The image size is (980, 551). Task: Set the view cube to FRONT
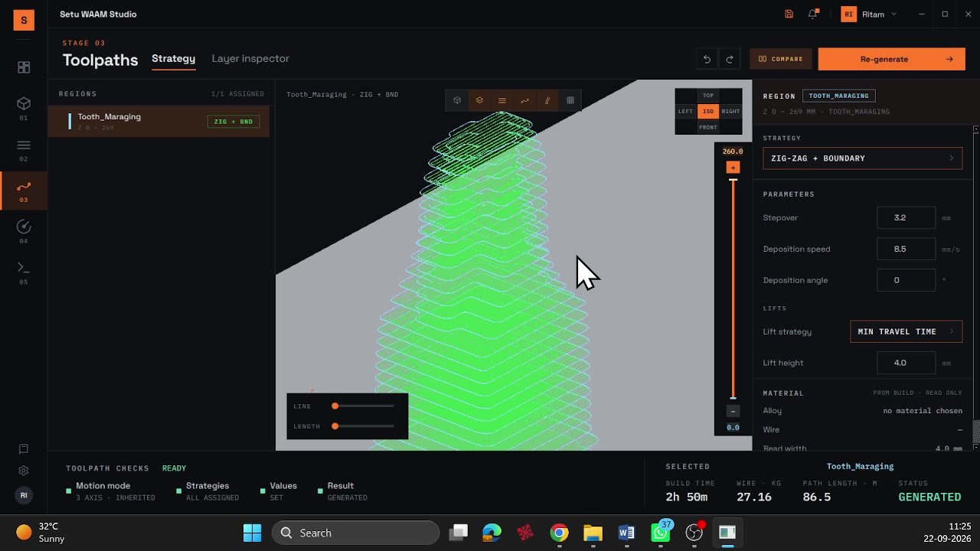click(x=708, y=127)
